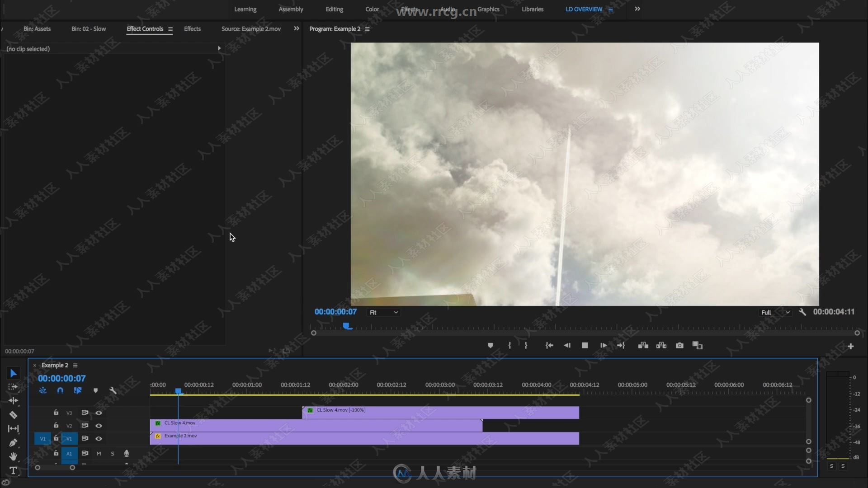The height and width of the screenshot is (488, 868).
Task: Show hidden panel tabs chevron
Action: pyautogui.click(x=297, y=28)
